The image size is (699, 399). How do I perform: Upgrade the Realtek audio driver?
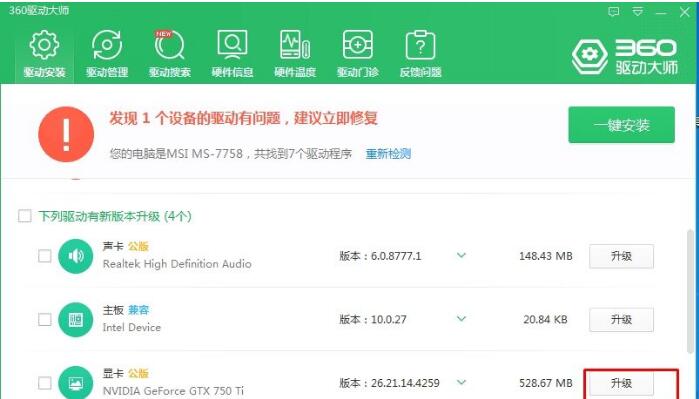coord(621,256)
